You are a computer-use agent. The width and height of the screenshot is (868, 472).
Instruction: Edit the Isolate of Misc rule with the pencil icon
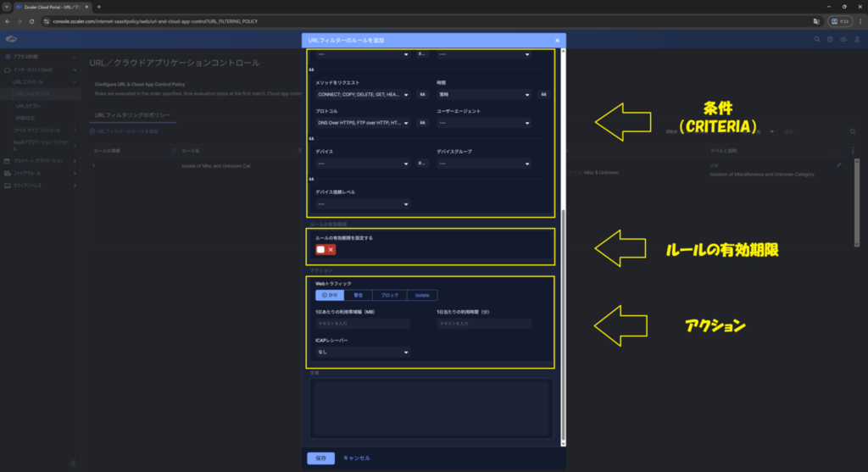838,165
